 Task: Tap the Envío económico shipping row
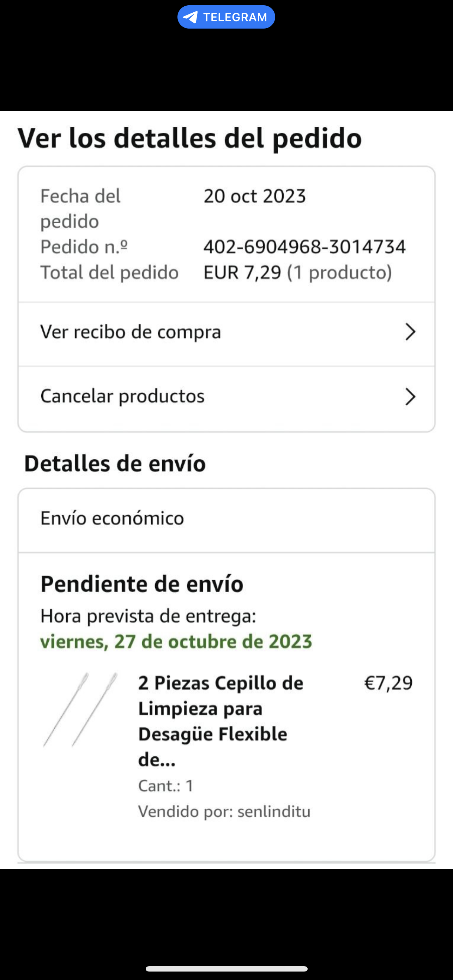pos(112,518)
